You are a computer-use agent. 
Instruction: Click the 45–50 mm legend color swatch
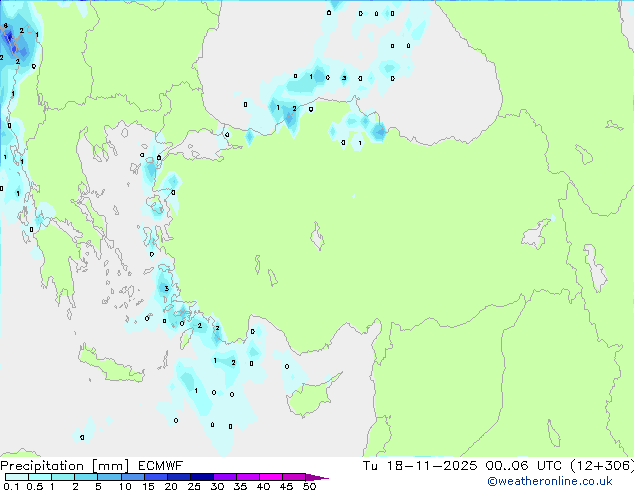click(x=294, y=477)
